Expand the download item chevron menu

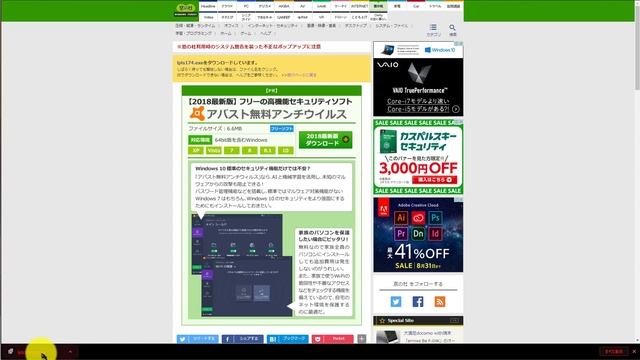click(70, 351)
